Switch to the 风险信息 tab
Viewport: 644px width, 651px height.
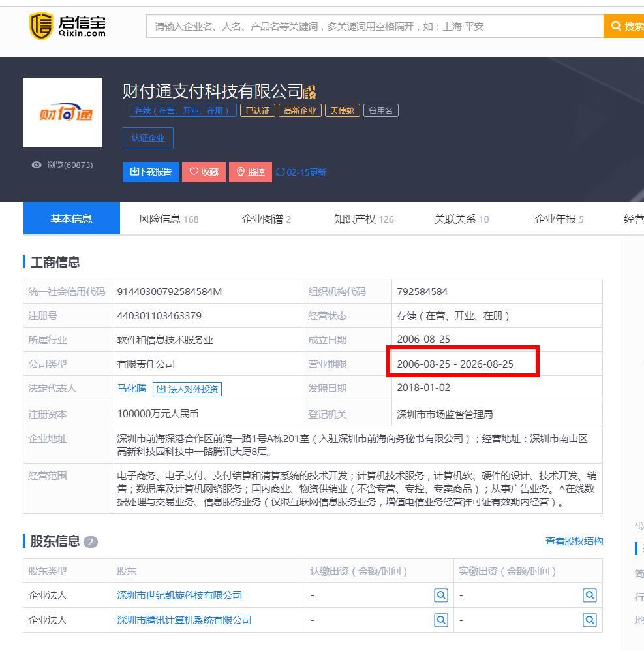point(169,219)
